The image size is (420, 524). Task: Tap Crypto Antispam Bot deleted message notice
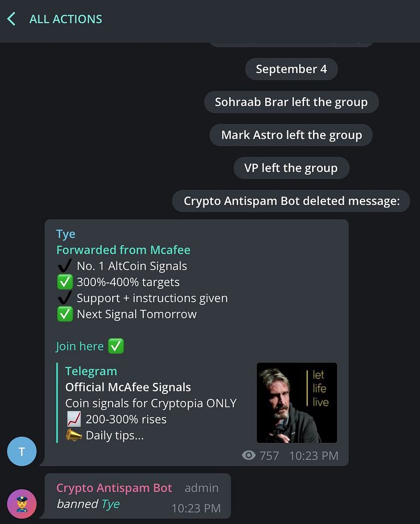click(x=291, y=201)
